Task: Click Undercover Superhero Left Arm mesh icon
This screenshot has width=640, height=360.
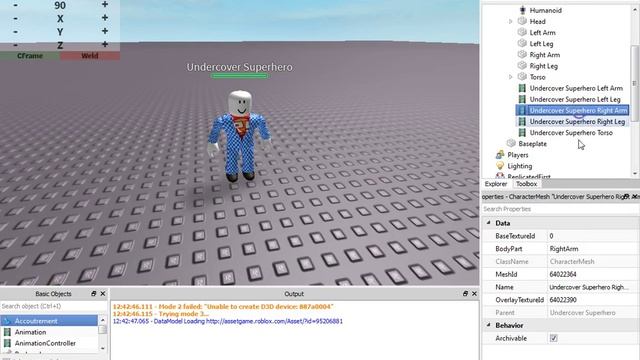Action: coord(522,88)
